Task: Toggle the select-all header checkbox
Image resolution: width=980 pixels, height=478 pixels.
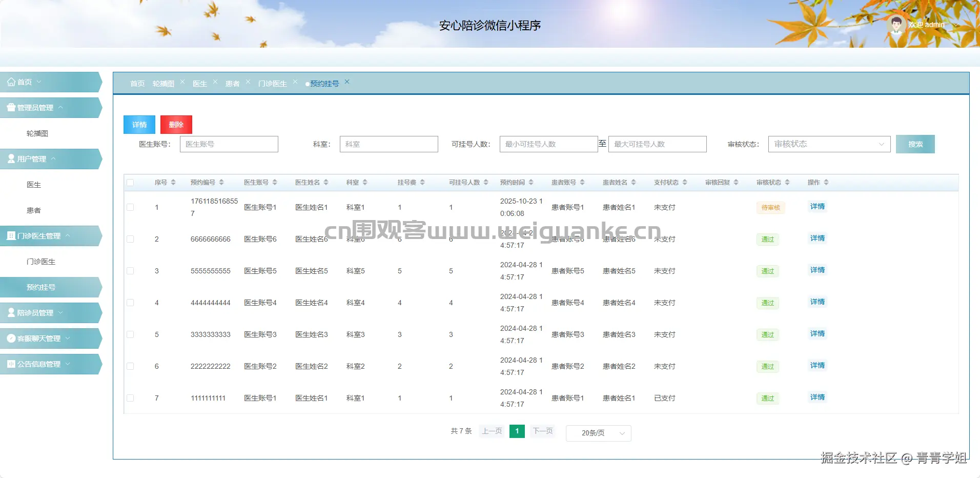Action: [x=130, y=183]
